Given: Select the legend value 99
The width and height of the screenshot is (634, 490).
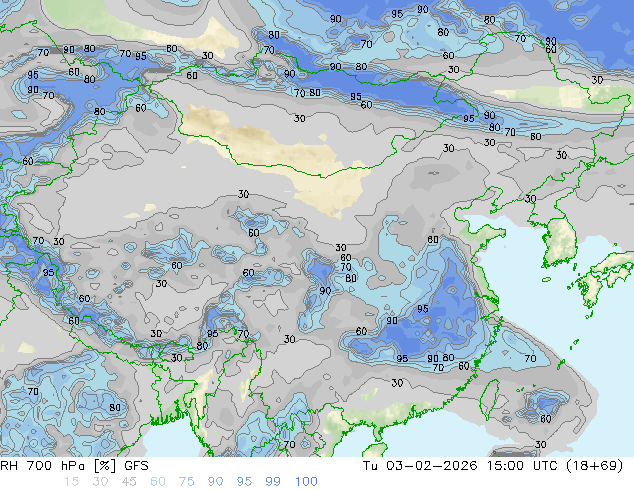Looking at the screenshot, I should click(273, 482).
